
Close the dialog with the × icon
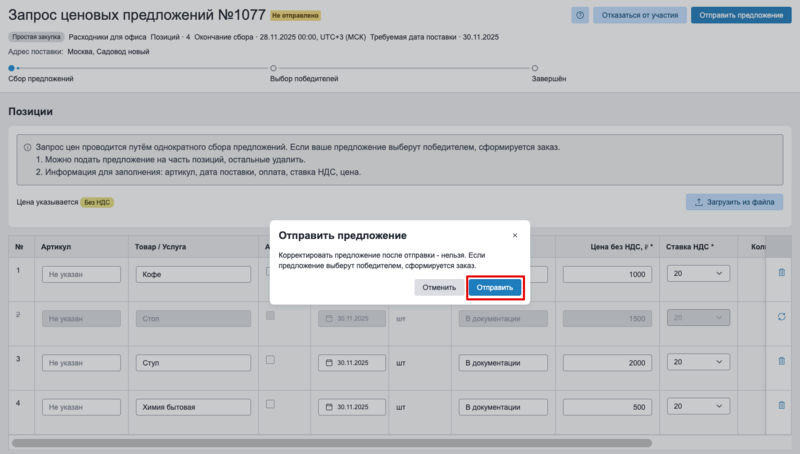point(515,235)
